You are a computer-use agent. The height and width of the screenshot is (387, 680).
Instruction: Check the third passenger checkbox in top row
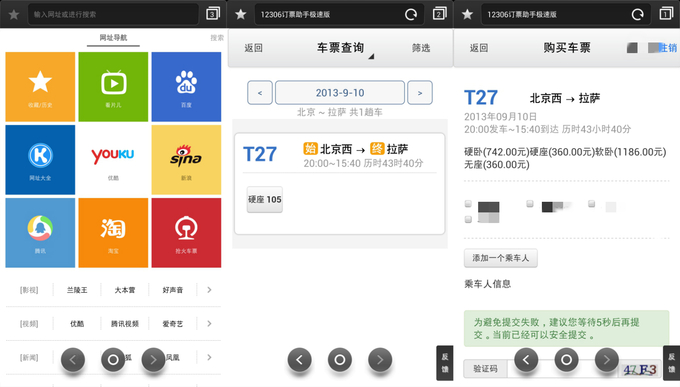tap(592, 203)
